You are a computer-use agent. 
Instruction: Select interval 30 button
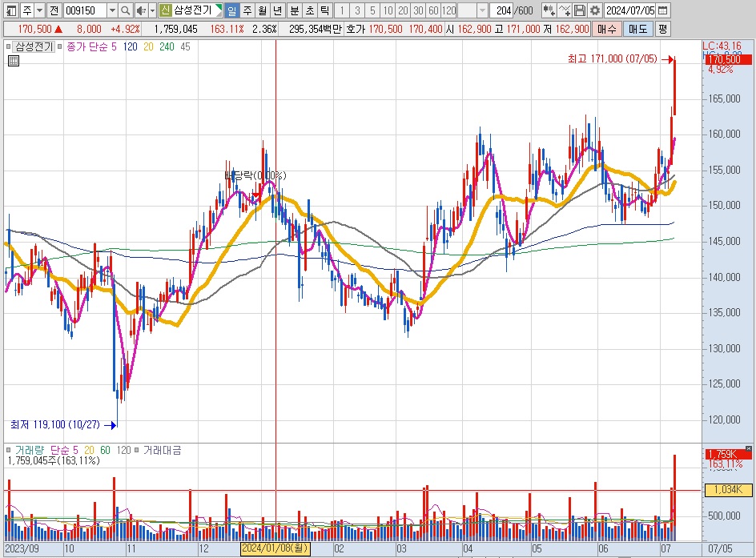pyautogui.click(x=418, y=10)
